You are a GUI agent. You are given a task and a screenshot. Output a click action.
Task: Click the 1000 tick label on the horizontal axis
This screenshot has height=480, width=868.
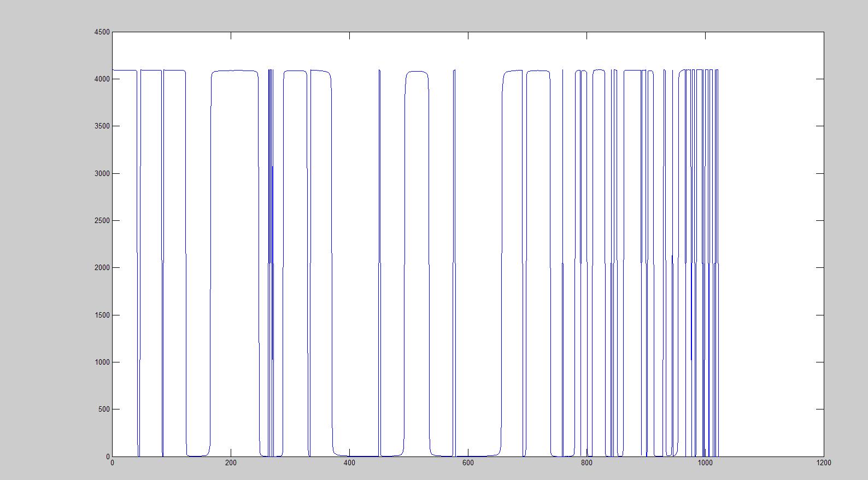(x=705, y=463)
